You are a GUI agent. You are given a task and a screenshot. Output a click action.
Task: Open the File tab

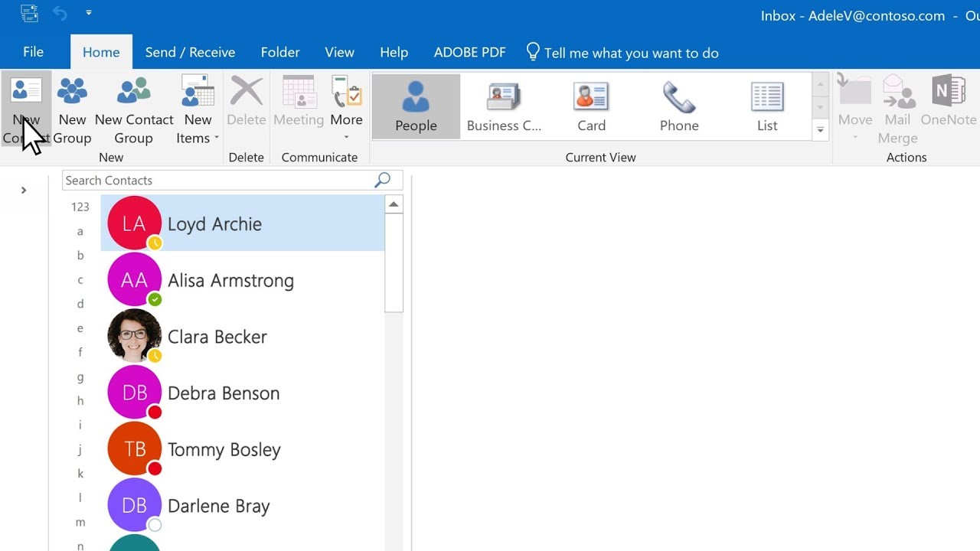(x=33, y=52)
